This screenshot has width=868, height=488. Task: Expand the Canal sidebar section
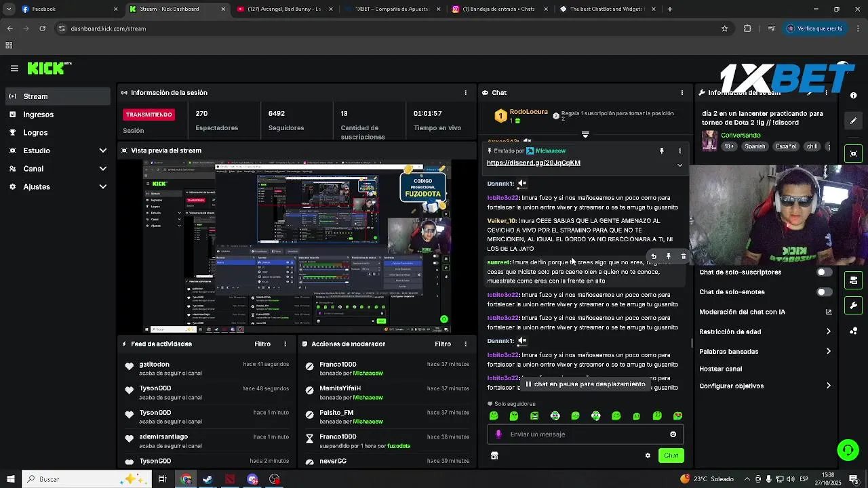pyautogui.click(x=103, y=169)
